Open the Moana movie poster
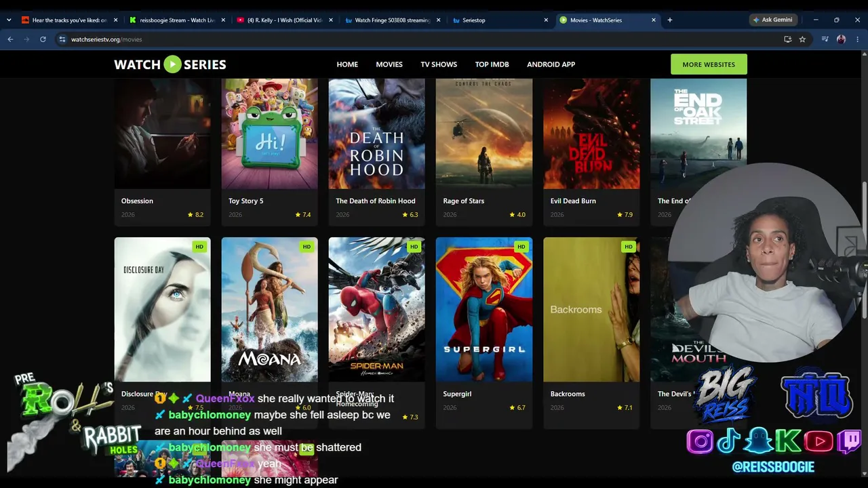The width and height of the screenshot is (868, 488). [270, 309]
